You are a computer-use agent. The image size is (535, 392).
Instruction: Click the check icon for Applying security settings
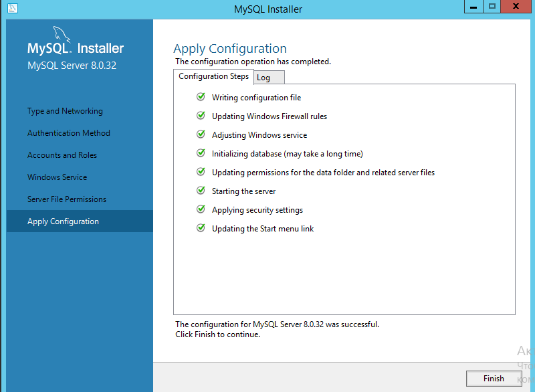[x=201, y=209]
